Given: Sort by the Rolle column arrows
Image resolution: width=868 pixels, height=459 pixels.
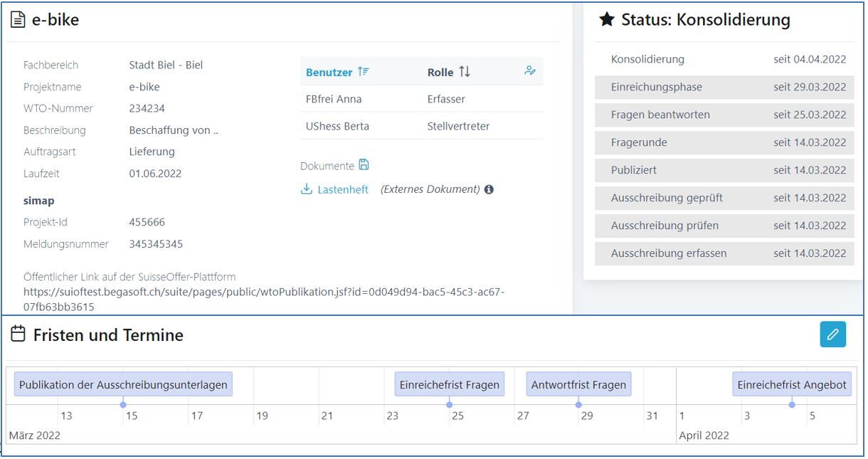Looking at the screenshot, I should pyautogui.click(x=465, y=72).
